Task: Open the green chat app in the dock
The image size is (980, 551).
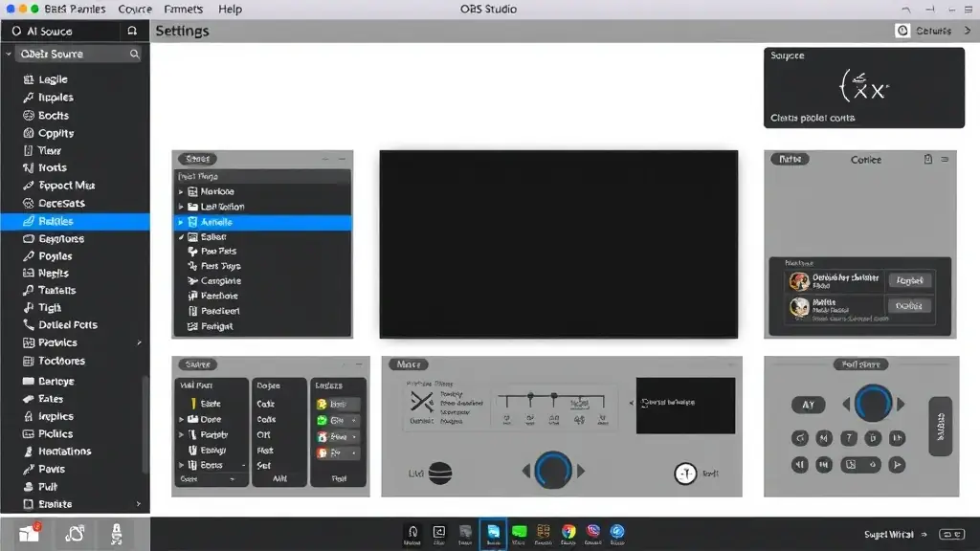Action: coord(519,533)
